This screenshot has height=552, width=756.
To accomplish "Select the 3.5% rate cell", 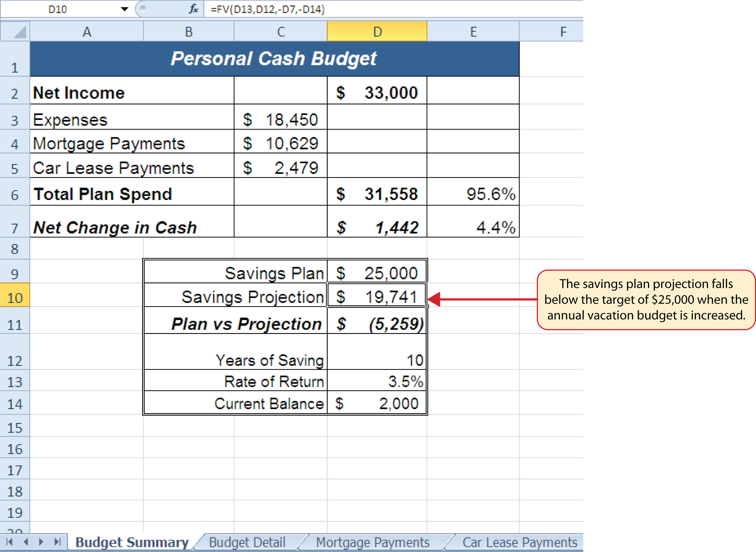I will 377,380.
